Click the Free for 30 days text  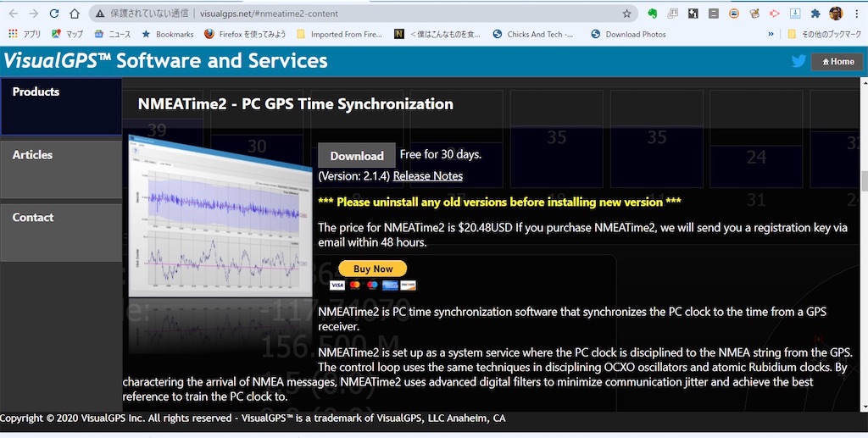441,154
